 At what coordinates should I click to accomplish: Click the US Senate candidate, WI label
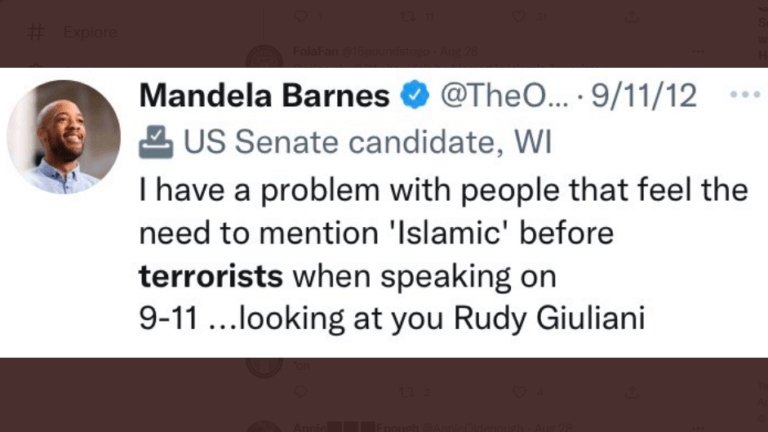368,142
